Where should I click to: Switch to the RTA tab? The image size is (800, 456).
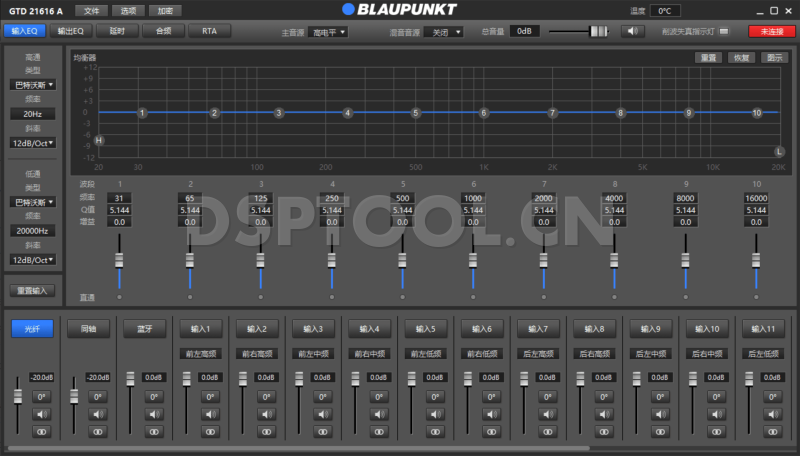tap(209, 31)
